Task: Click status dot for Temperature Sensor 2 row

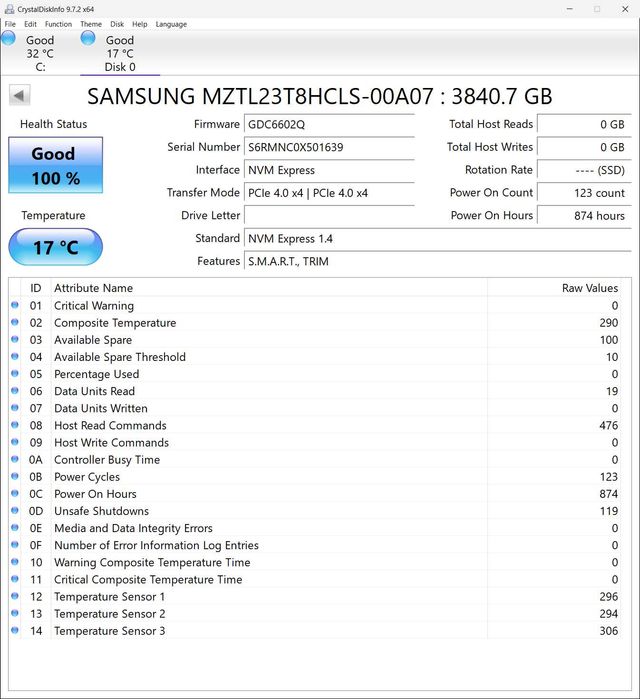Action: point(15,613)
